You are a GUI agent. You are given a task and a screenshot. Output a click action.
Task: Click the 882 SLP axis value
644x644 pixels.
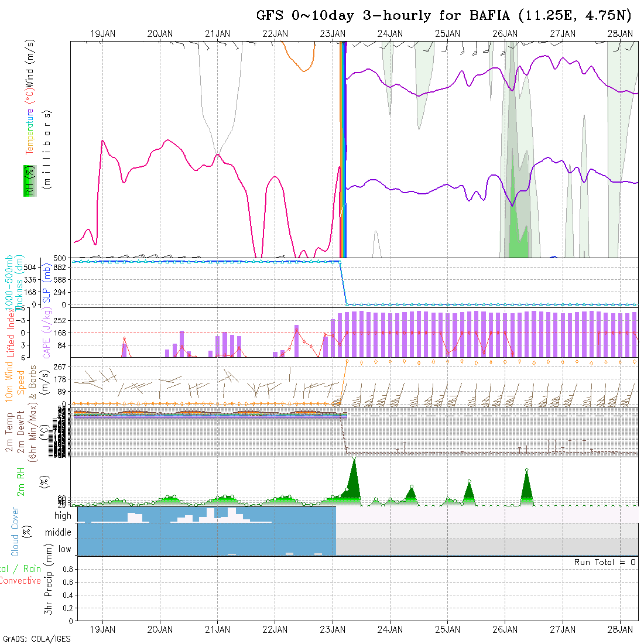coord(60,268)
